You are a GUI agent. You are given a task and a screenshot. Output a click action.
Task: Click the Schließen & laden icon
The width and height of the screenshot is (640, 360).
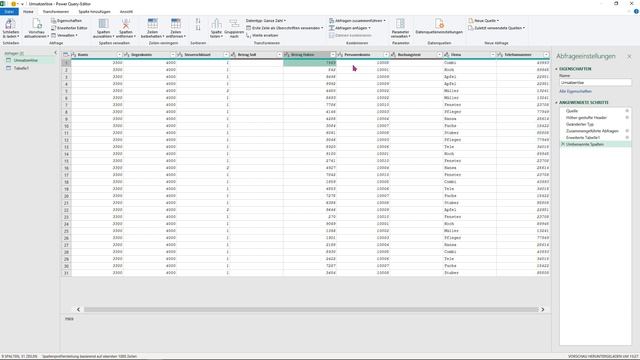tap(11, 24)
